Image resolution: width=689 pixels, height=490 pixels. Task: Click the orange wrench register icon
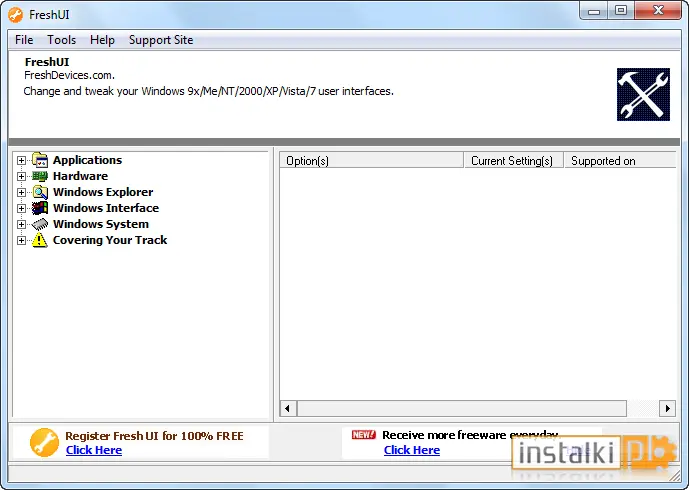pos(44,443)
